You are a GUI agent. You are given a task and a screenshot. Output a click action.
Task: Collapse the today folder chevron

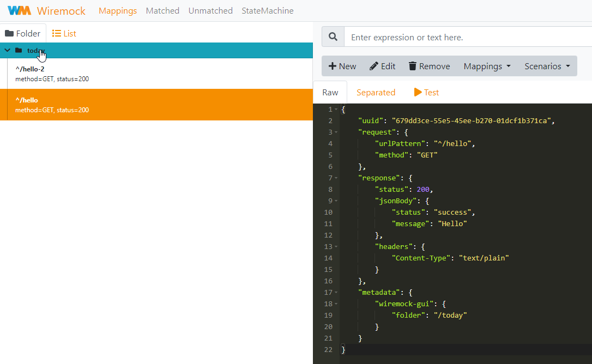(x=7, y=51)
